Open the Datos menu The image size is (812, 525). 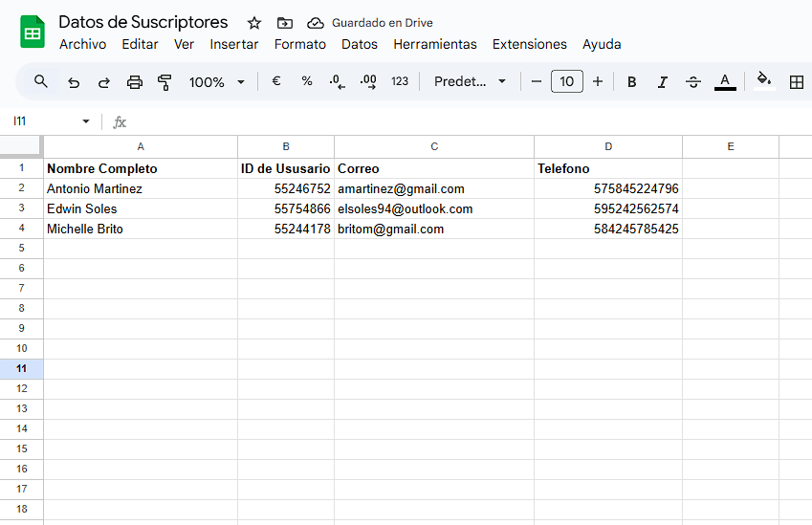[x=360, y=45]
